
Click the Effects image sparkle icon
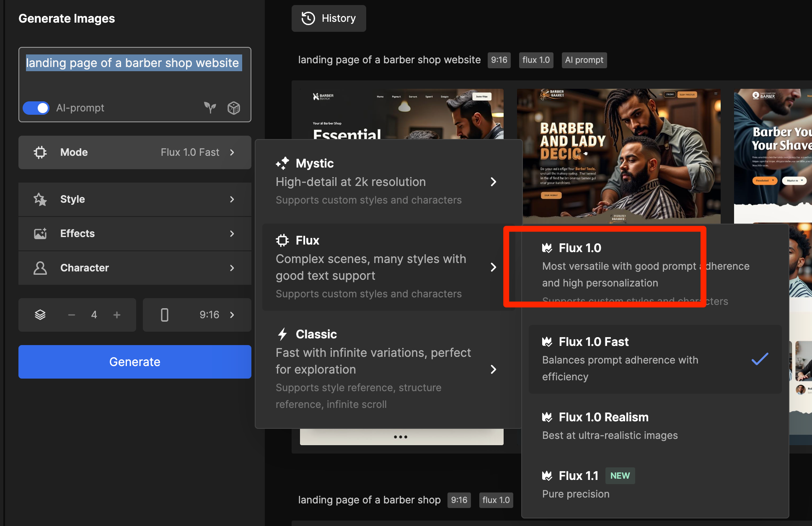(40, 234)
